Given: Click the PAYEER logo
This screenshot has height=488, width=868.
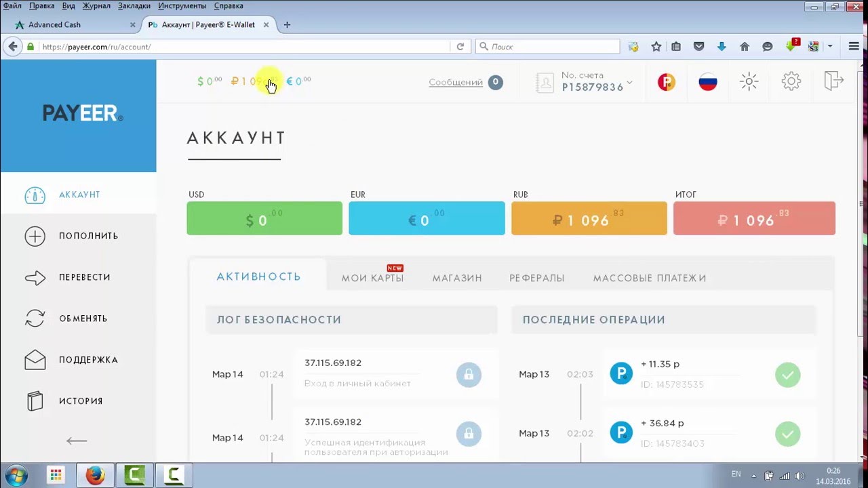Looking at the screenshot, I should coord(83,113).
